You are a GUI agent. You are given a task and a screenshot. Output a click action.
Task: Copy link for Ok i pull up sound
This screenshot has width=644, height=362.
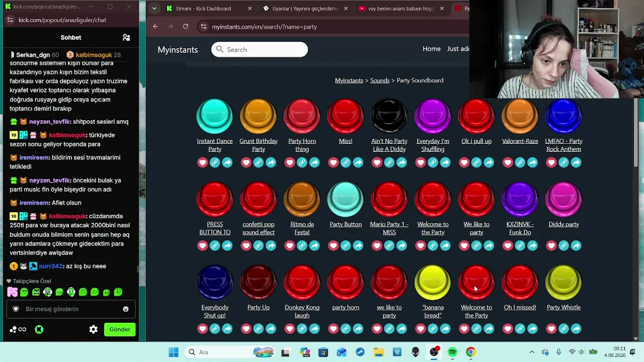pos(476,162)
